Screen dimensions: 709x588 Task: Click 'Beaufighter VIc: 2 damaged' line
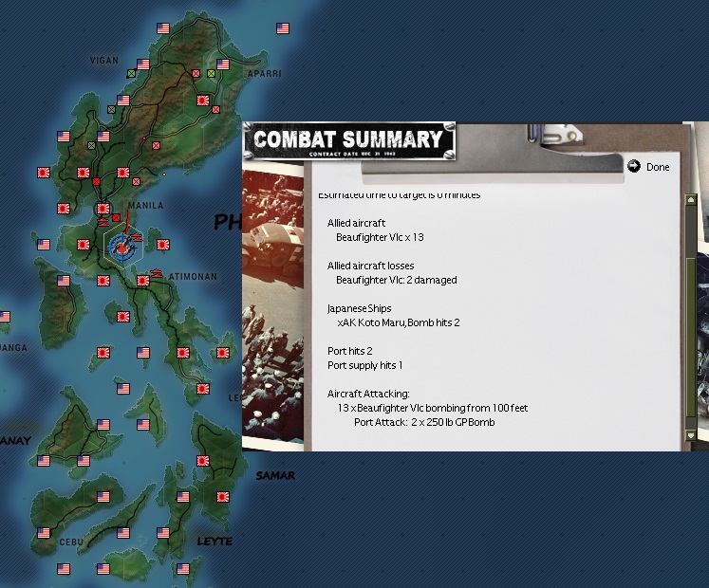pyautogui.click(x=397, y=280)
